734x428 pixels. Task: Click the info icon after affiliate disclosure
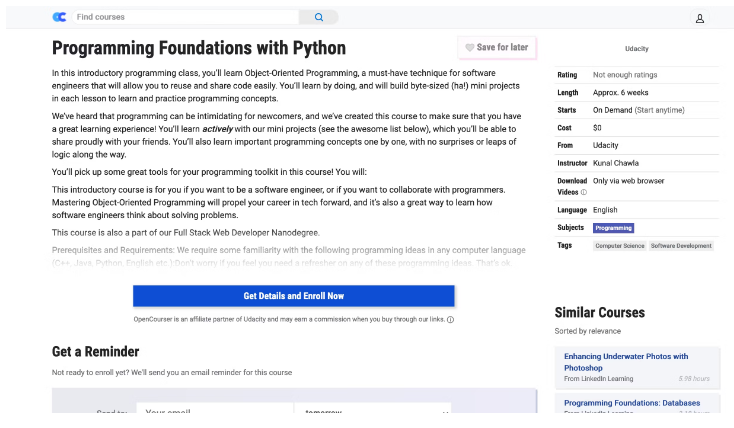(450, 320)
